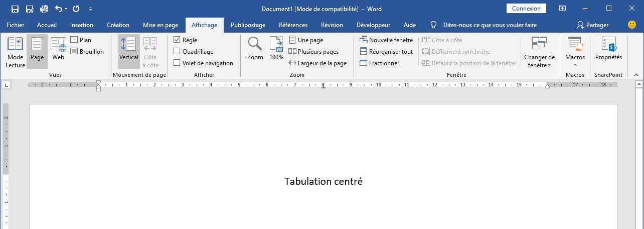Click the Dites-nous search field
The width and height of the screenshot is (644, 229).
[x=490, y=25]
